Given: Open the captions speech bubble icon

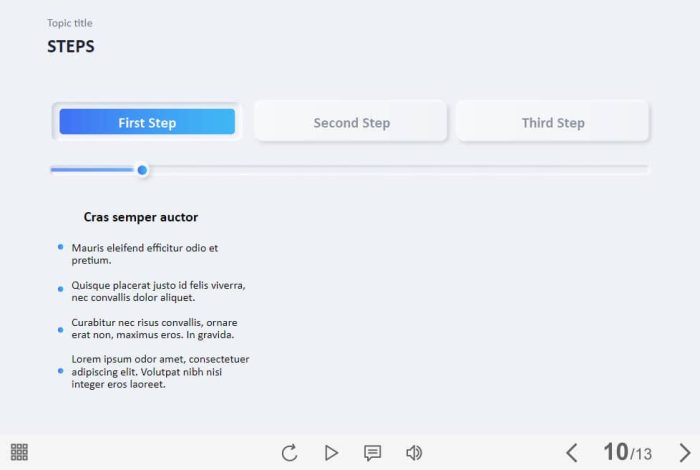Looking at the screenshot, I should coord(372,453).
